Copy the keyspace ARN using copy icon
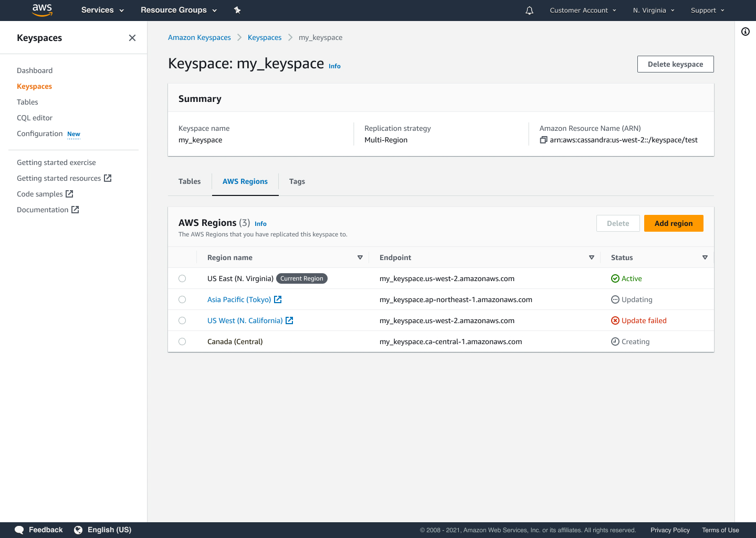 coord(543,140)
